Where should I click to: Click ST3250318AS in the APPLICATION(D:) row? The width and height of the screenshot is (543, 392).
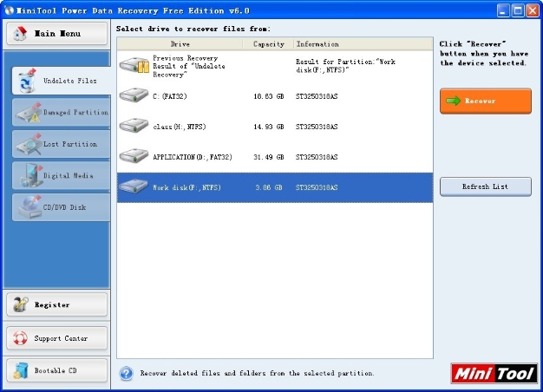click(x=317, y=157)
